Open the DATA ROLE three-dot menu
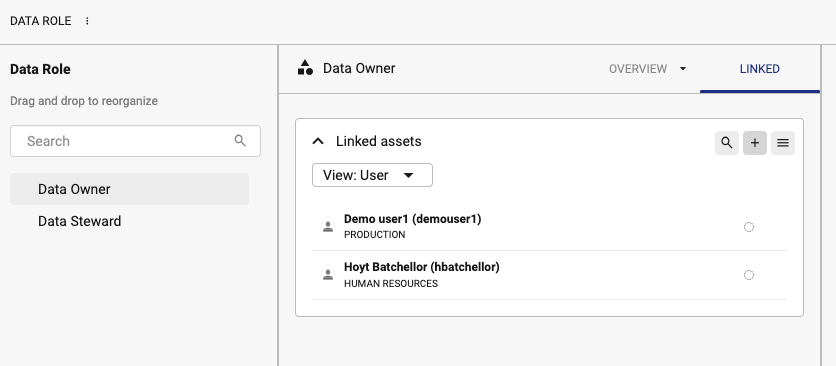Screen dimensions: 836x366 tap(87, 21)
